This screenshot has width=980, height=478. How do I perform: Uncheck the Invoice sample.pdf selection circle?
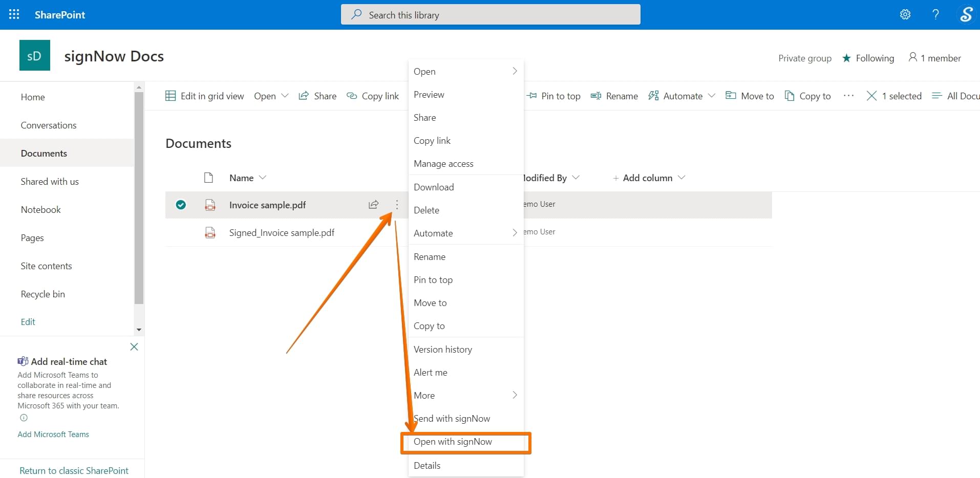point(181,205)
